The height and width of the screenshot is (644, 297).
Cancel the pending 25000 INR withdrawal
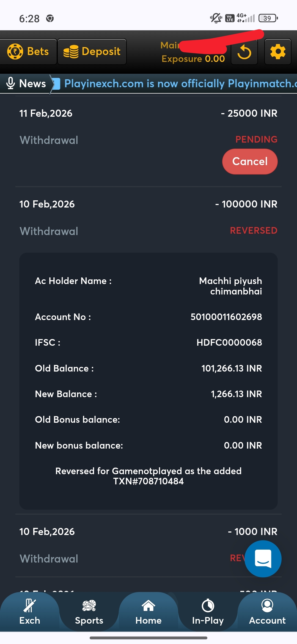tap(250, 162)
